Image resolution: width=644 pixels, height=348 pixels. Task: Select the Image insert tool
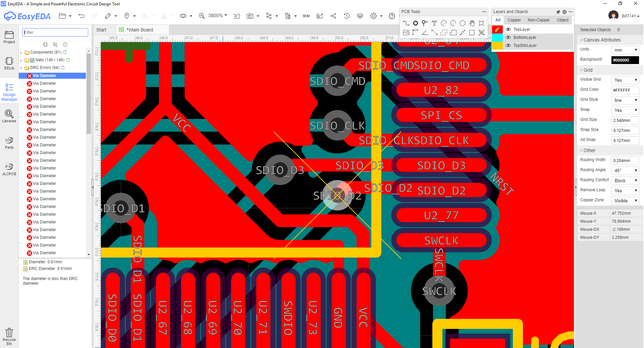[x=406, y=32]
